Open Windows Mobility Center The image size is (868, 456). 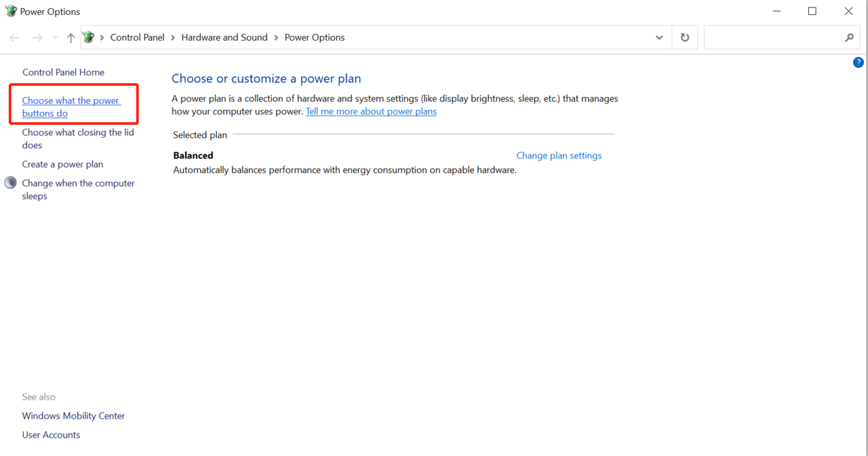(73, 415)
